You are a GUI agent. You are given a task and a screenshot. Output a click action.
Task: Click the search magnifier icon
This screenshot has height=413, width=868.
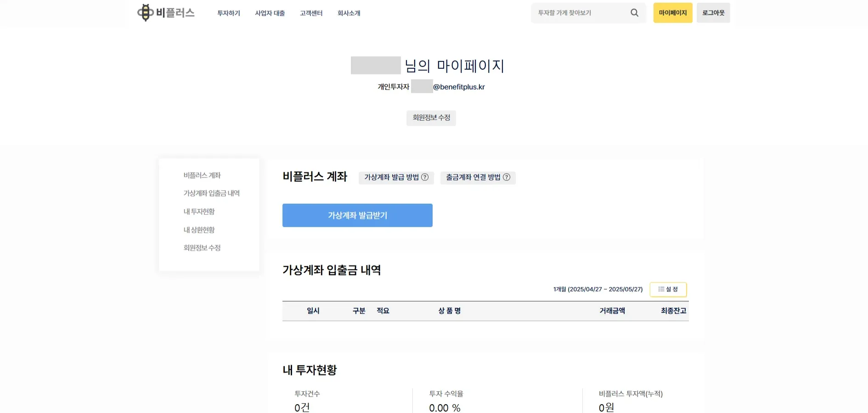pos(634,13)
